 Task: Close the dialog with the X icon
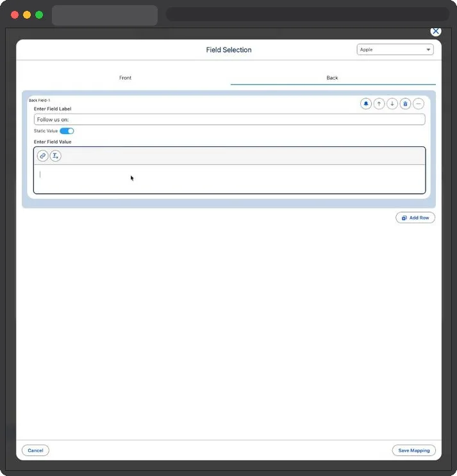436,31
